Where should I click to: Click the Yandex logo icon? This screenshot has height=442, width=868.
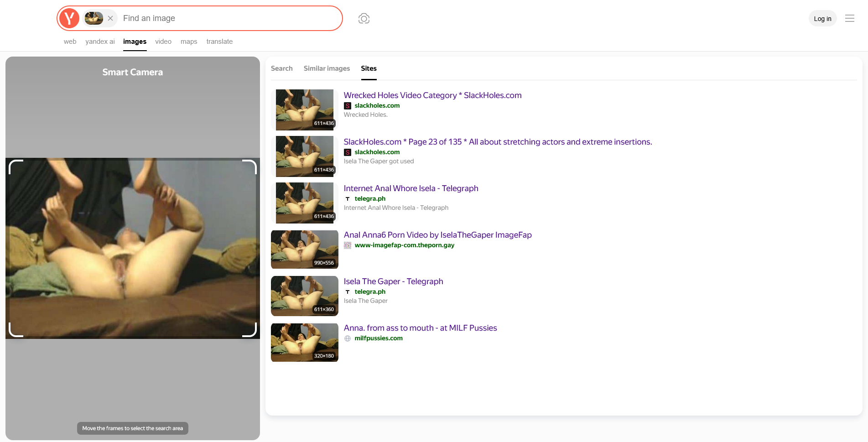coord(69,18)
